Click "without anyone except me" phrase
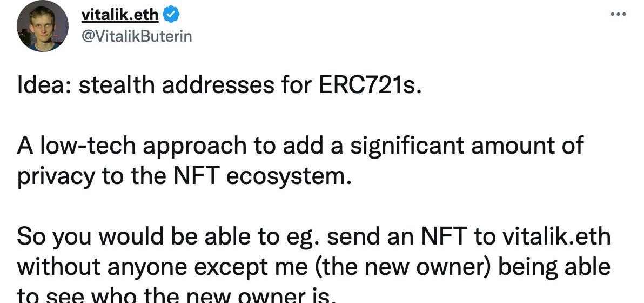 pos(162,268)
